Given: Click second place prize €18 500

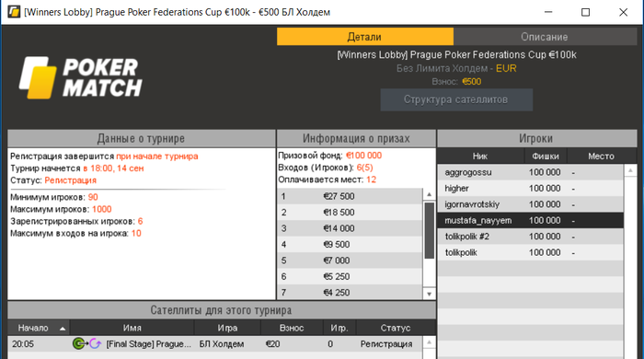Looking at the screenshot, I should tap(339, 213).
